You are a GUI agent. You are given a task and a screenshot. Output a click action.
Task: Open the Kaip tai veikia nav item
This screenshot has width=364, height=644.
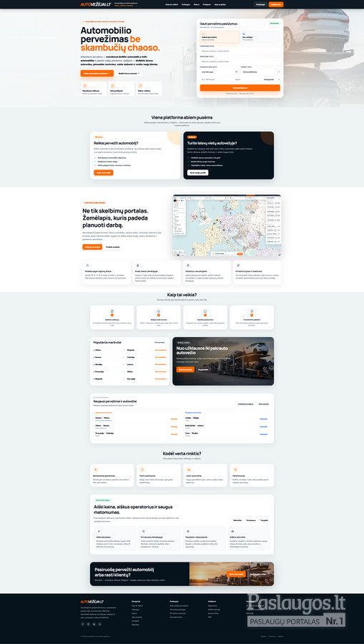coord(171,4)
